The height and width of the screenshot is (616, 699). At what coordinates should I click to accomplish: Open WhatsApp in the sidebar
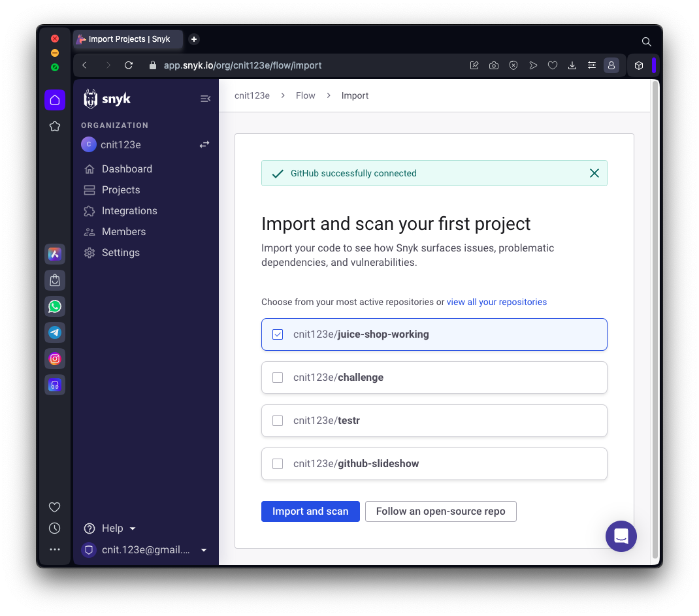55,306
